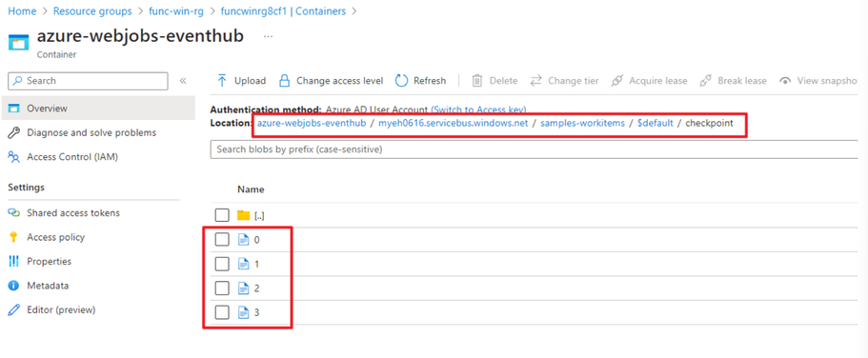Select the checkbox for blob 1
This screenshot has height=358, width=868.
[222, 264]
